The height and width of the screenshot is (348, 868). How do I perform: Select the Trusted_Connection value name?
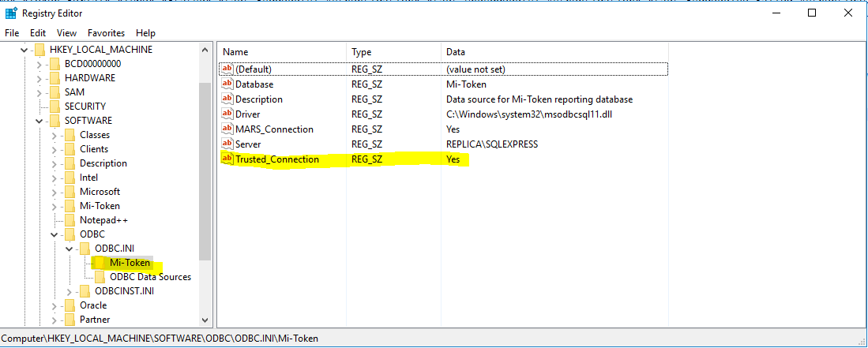tap(276, 159)
